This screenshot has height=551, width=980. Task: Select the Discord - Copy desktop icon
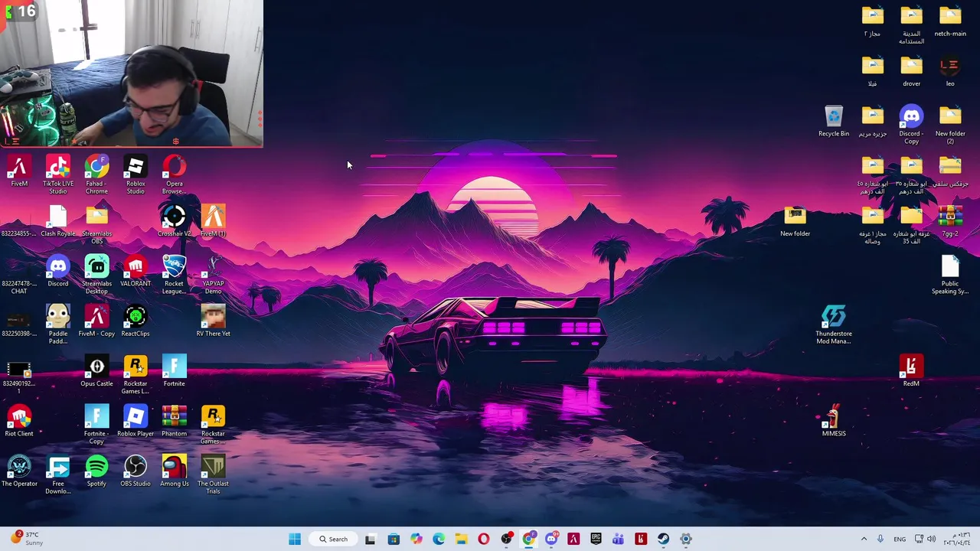pos(911,125)
